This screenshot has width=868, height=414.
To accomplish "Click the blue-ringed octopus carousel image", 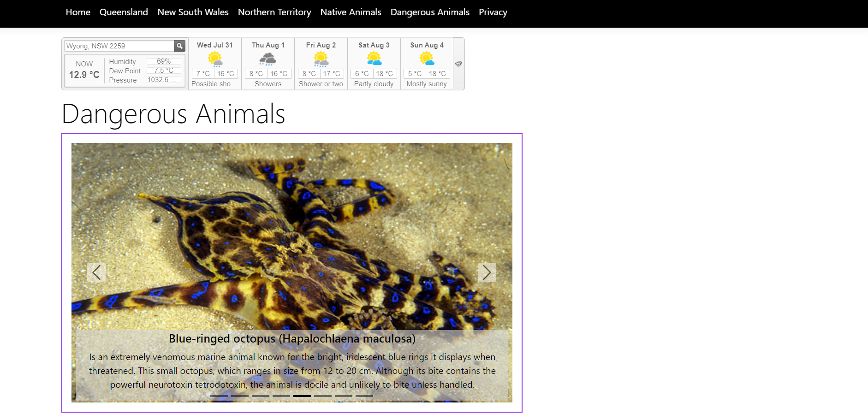I will (291, 221).
